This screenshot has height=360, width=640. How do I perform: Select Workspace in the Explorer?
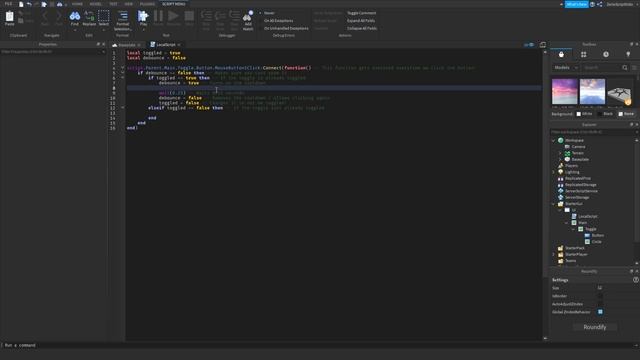click(574, 140)
